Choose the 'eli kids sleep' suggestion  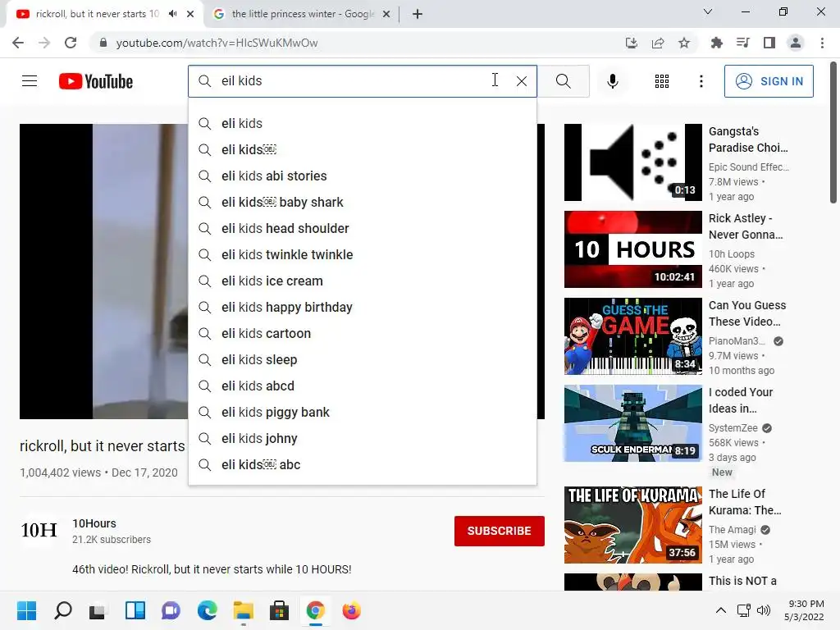click(363, 359)
